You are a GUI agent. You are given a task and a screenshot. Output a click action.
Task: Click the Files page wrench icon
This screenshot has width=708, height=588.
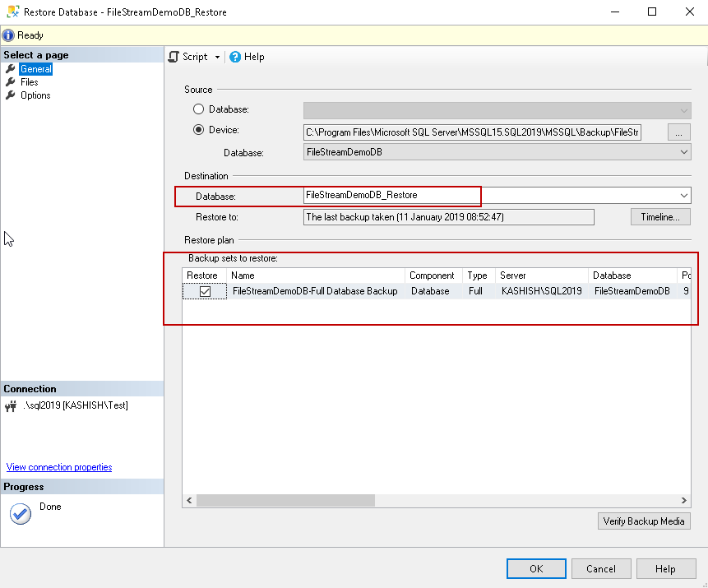(11, 82)
